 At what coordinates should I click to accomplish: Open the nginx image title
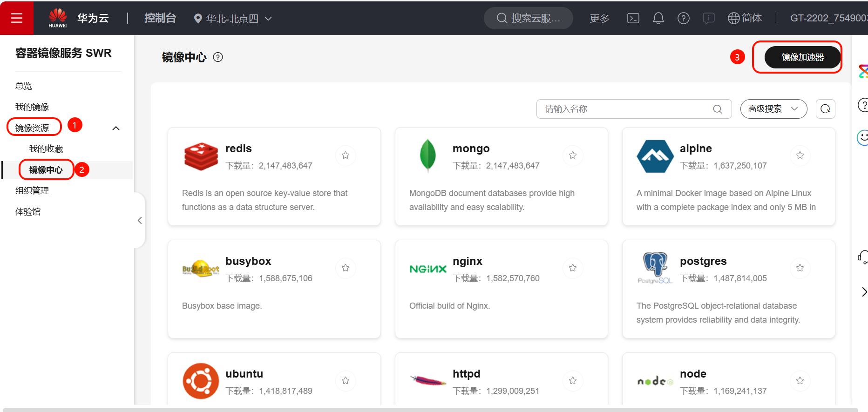pos(468,261)
